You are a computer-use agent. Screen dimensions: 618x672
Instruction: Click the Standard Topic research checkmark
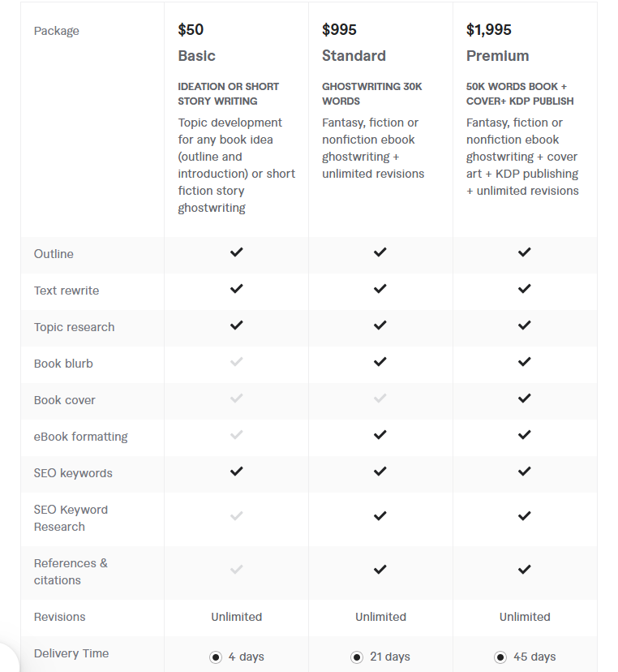click(380, 325)
